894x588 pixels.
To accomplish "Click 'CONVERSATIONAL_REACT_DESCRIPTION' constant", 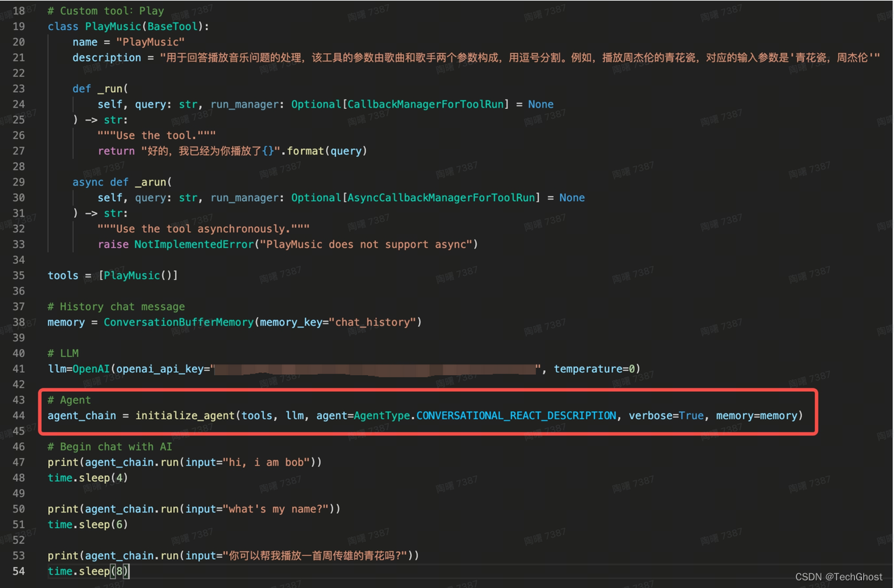I will tap(516, 416).
